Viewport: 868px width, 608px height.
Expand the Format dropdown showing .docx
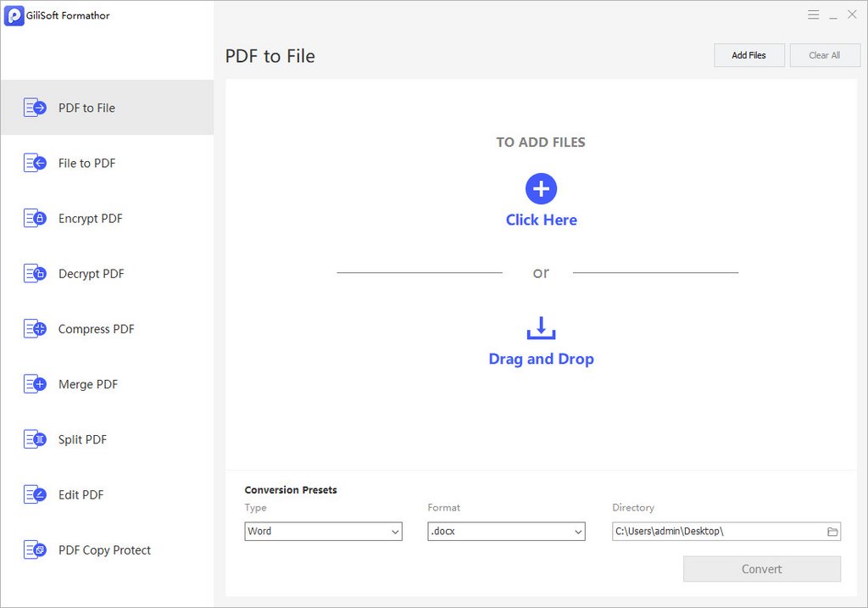[x=507, y=532]
